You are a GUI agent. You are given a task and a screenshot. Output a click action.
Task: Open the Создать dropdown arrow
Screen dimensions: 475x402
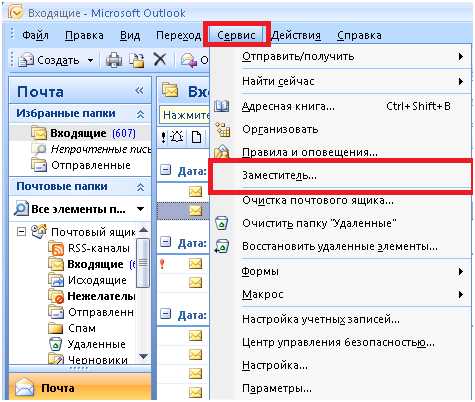90,61
